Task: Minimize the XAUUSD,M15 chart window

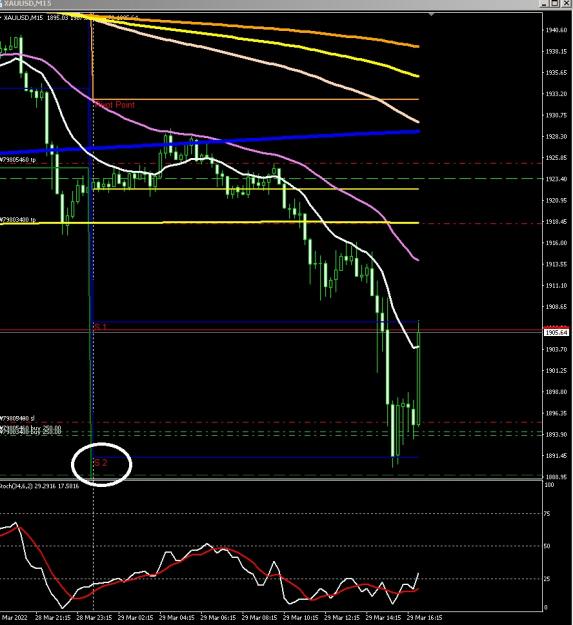Action: [x=544, y=4]
